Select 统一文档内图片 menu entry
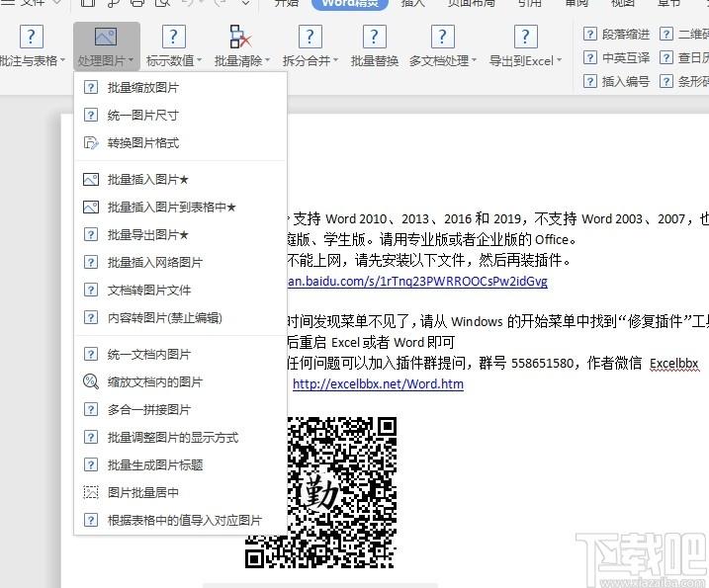 point(180,354)
